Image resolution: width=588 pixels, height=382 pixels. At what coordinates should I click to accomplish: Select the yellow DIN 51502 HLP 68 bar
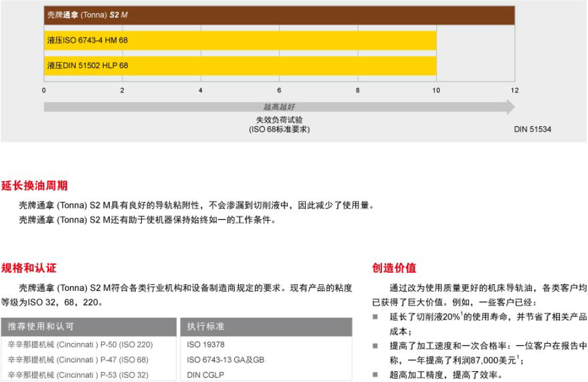pyautogui.click(x=240, y=65)
